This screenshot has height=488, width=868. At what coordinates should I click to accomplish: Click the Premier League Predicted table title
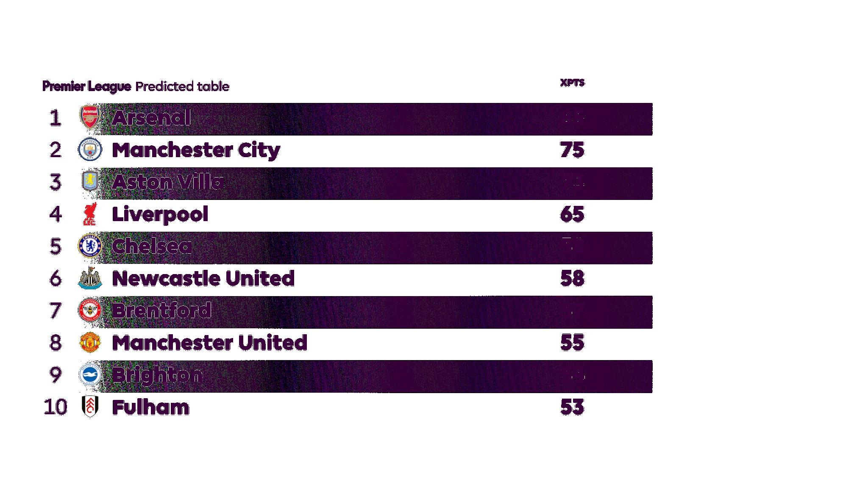tap(136, 86)
